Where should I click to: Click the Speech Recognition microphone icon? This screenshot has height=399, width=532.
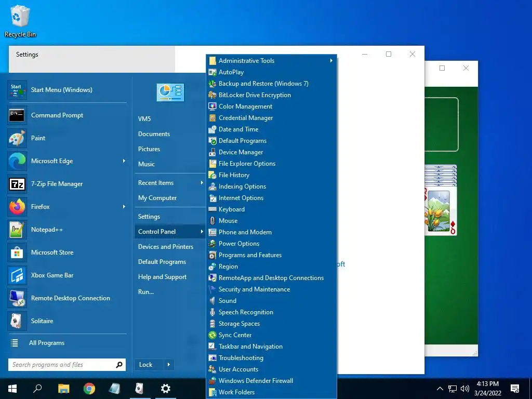(212, 312)
